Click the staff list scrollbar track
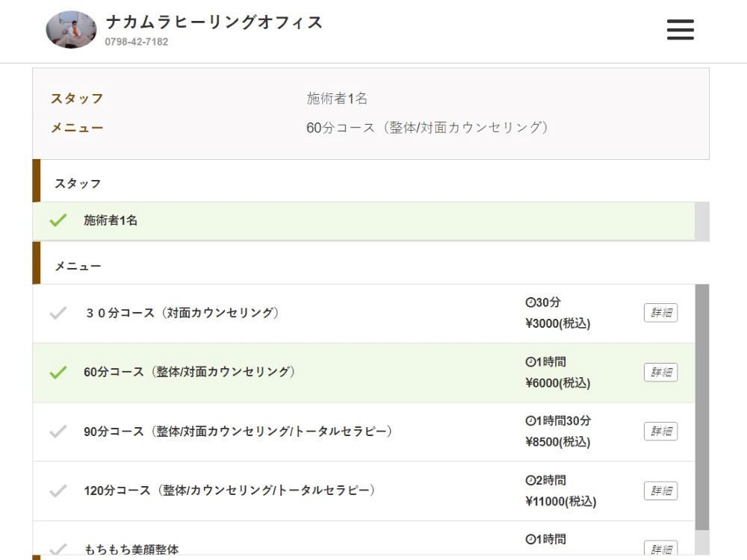The width and height of the screenshot is (747, 560). [702, 221]
